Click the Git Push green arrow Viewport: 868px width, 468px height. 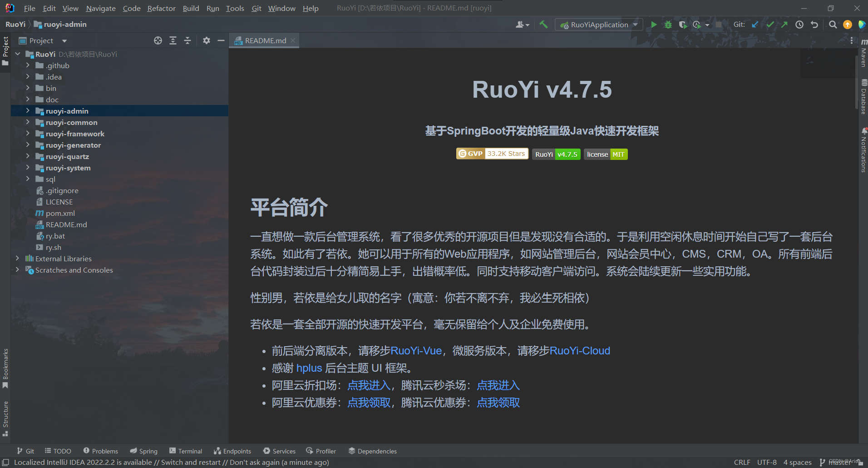click(x=784, y=25)
